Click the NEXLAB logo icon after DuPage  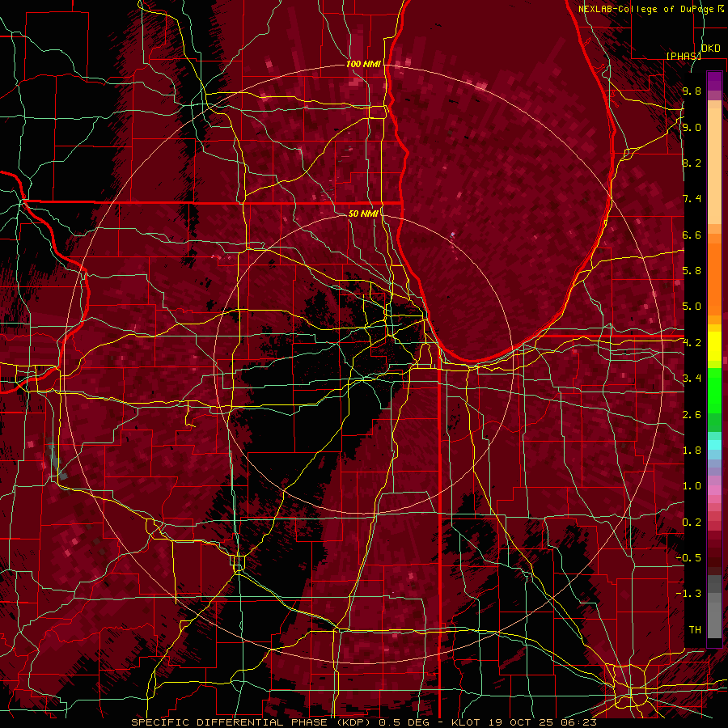[x=721, y=9]
